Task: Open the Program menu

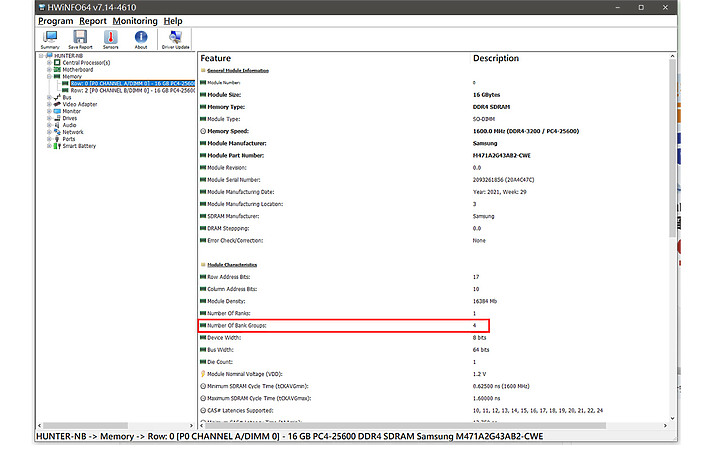Action: [56, 21]
